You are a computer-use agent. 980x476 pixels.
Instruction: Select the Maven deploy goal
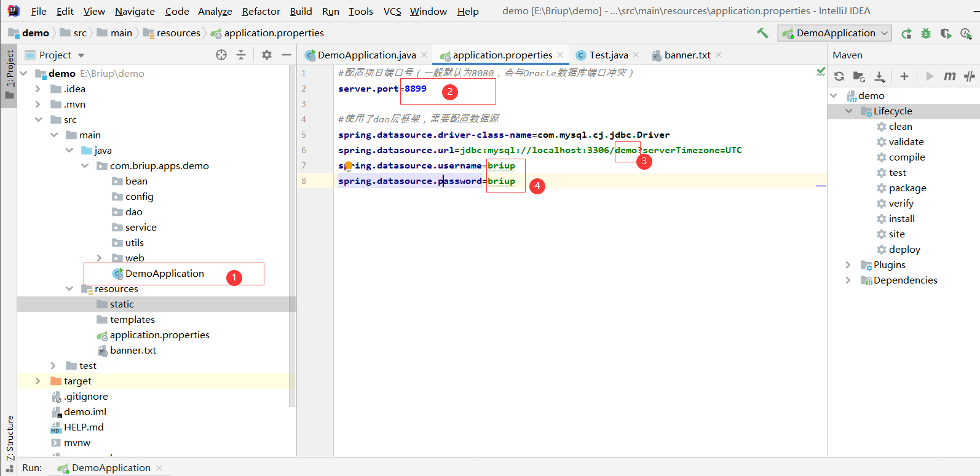click(904, 249)
